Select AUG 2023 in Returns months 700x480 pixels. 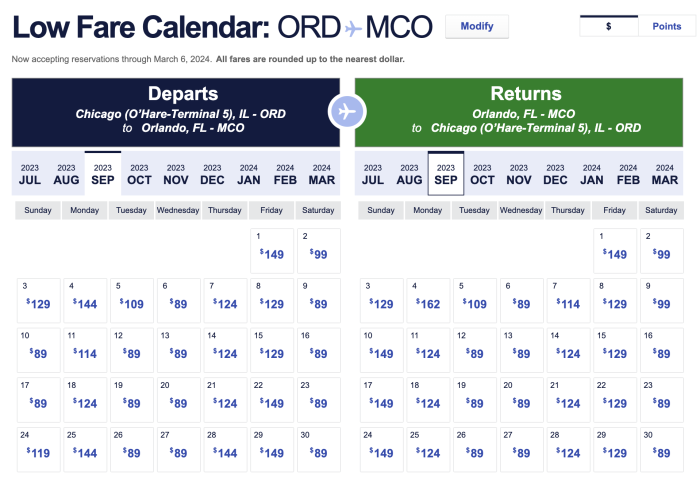(x=409, y=174)
